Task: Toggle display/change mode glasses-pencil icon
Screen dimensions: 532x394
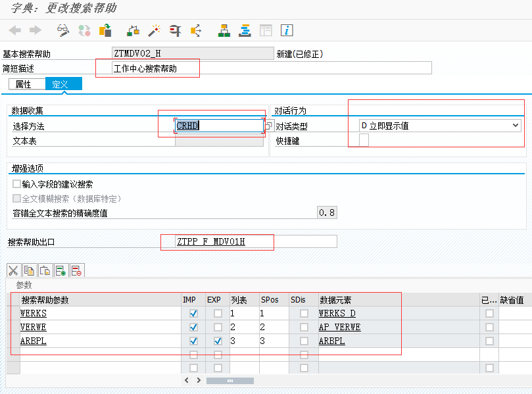Action: (x=63, y=30)
